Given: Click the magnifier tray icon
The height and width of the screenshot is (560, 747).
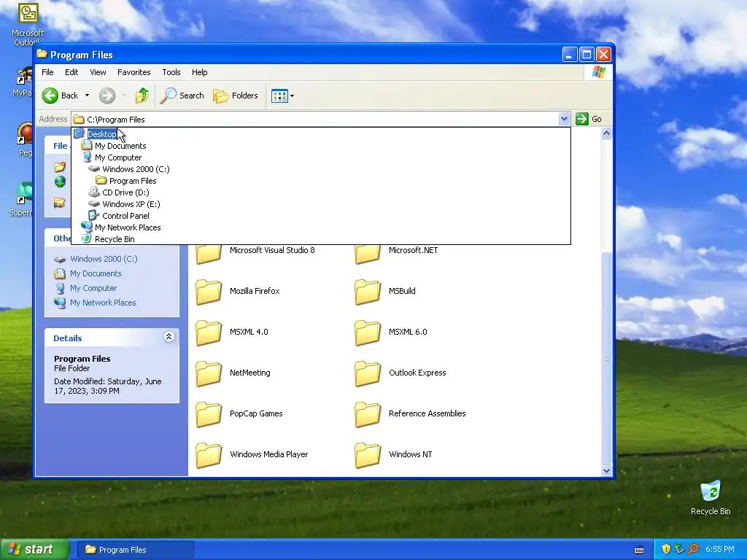Looking at the screenshot, I should pos(693,550).
